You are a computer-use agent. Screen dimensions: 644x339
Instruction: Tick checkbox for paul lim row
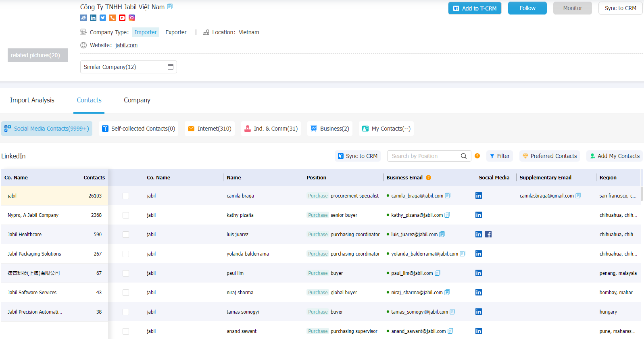click(x=126, y=273)
